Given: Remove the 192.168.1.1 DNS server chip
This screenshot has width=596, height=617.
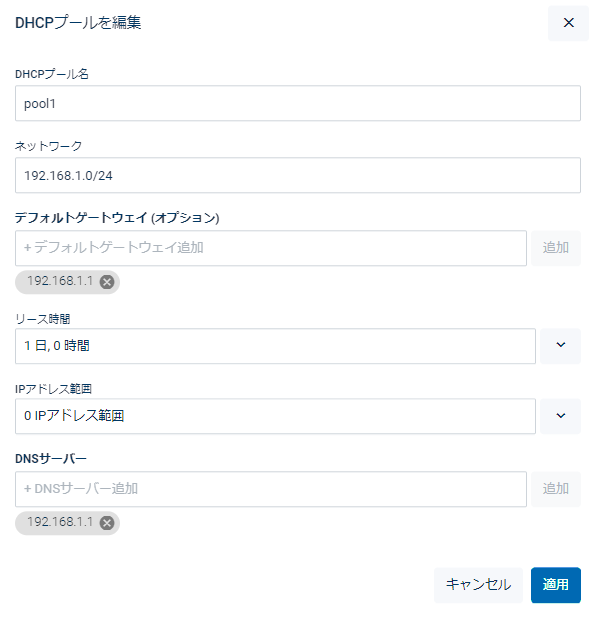Looking at the screenshot, I should (x=107, y=523).
